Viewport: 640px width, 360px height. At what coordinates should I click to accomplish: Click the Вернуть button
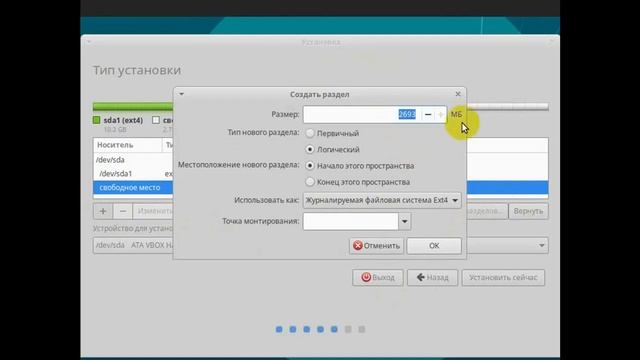click(528, 211)
